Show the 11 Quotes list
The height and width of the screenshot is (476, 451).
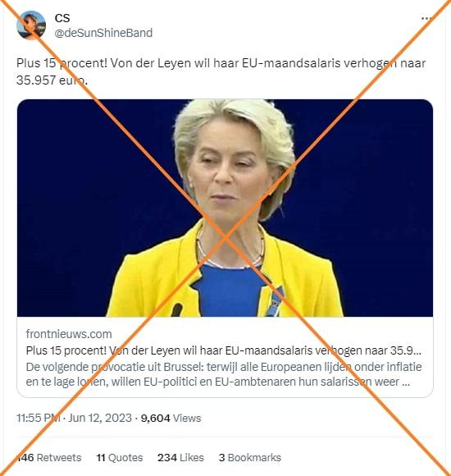click(120, 457)
